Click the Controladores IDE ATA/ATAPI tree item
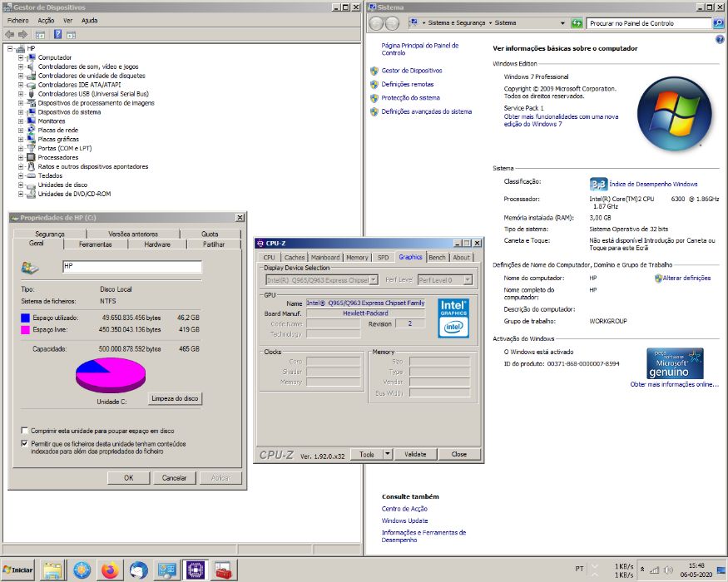Screen dimensions: 728x582 click(79, 85)
